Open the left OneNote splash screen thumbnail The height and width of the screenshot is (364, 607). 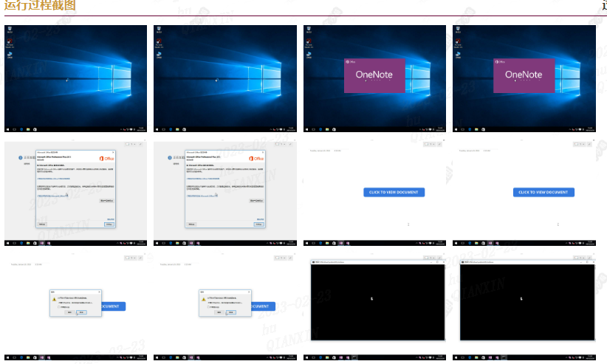[374, 78]
